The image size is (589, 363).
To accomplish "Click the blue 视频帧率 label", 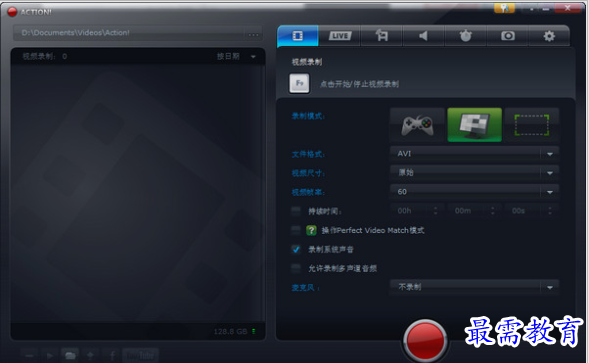I will click(308, 192).
